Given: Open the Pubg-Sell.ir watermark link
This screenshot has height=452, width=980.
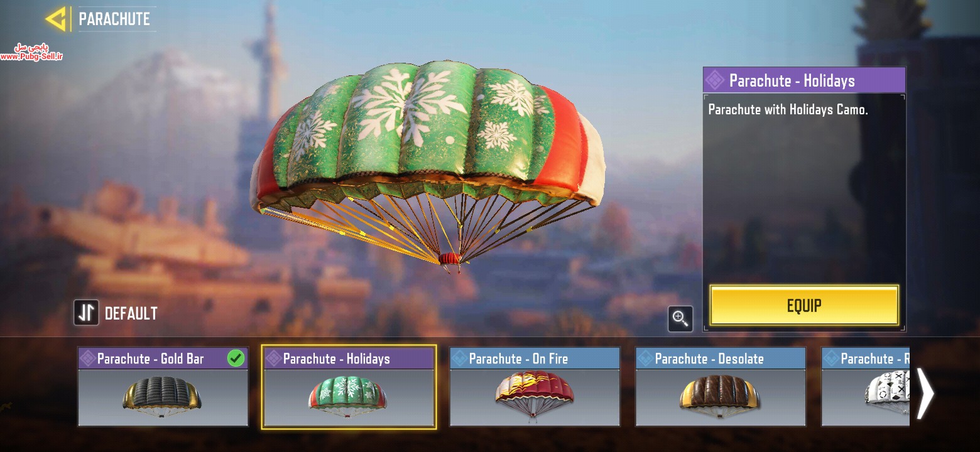Looking at the screenshot, I should click(31, 53).
